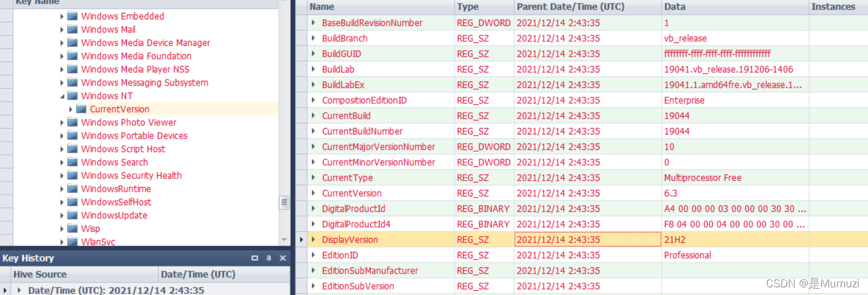Image resolution: width=868 pixels, height=295 pixels.
Task: Click the Windows Embedded folder icon
Action: pyautogui.click(x=73, y=16)
